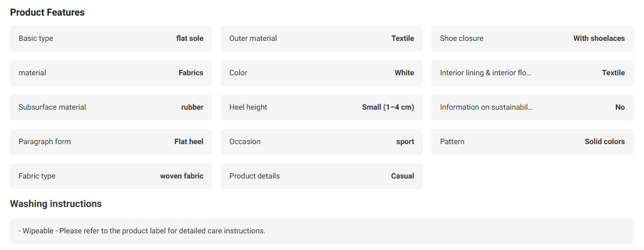Click the Fabric type woven fabric row

(111, 176)
